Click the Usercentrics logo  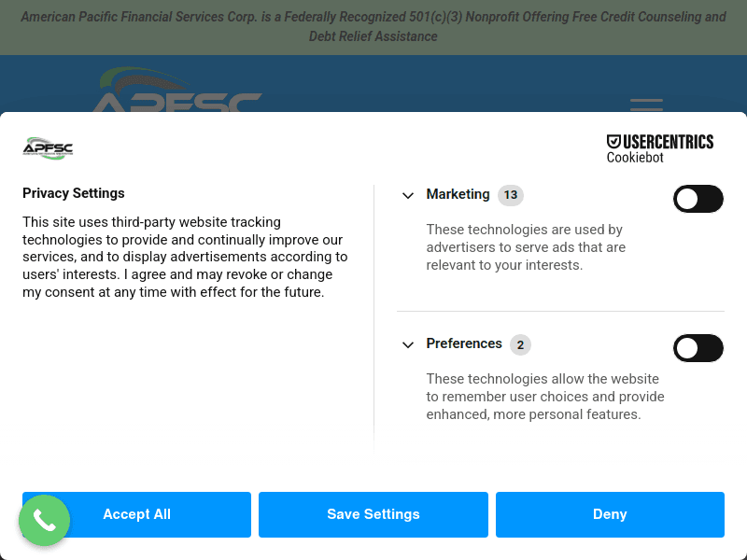click(660, 142)
